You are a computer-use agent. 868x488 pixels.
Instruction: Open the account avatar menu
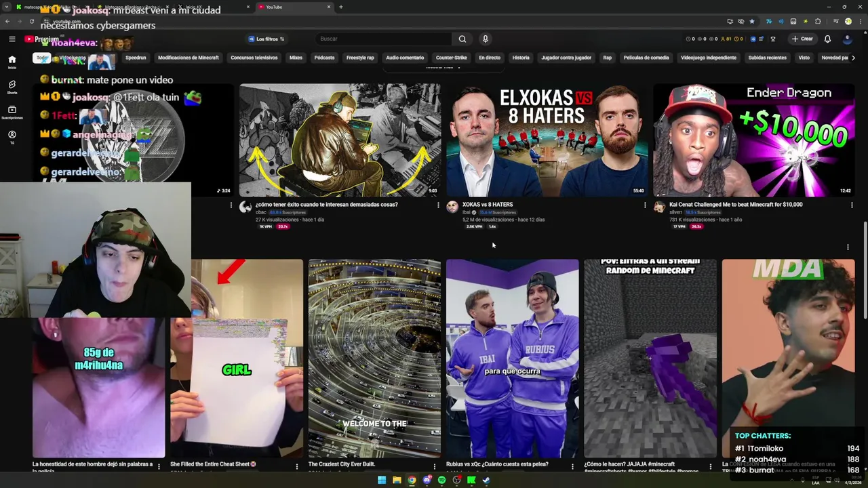pyautogui.click(x=847, y=39)
